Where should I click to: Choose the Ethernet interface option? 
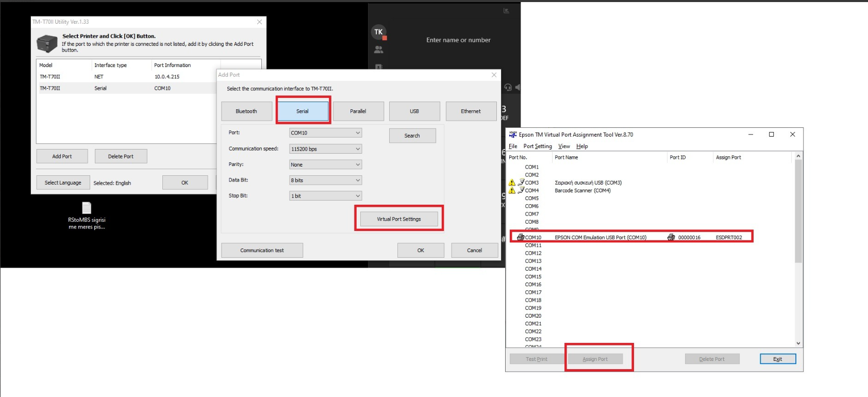[x=471, y=111]
